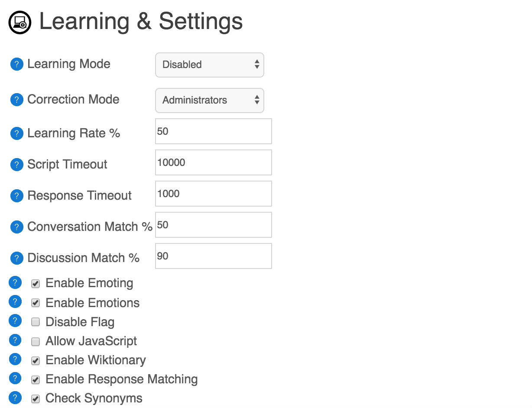Toggle the Check Synonyms checkbox

click(36, 399)
